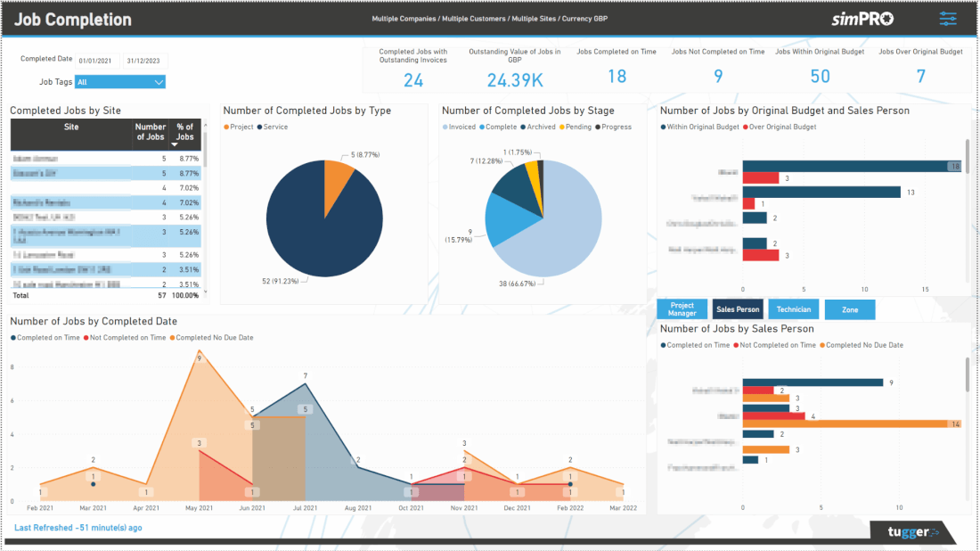Click Jobs Completed on Time value 18
Screen dimensions: 980x551
click(x=617, y=77)
